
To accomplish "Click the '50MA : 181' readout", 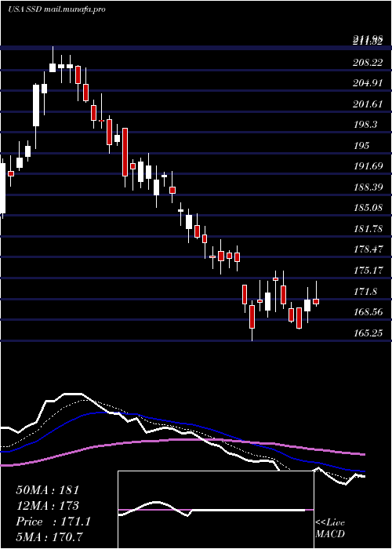I will click(48, 490).
